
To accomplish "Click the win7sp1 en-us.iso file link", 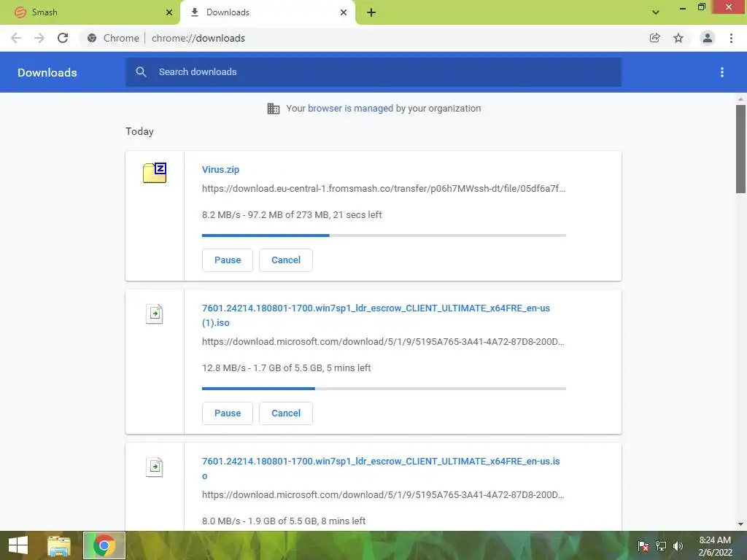I will point(381,469).
